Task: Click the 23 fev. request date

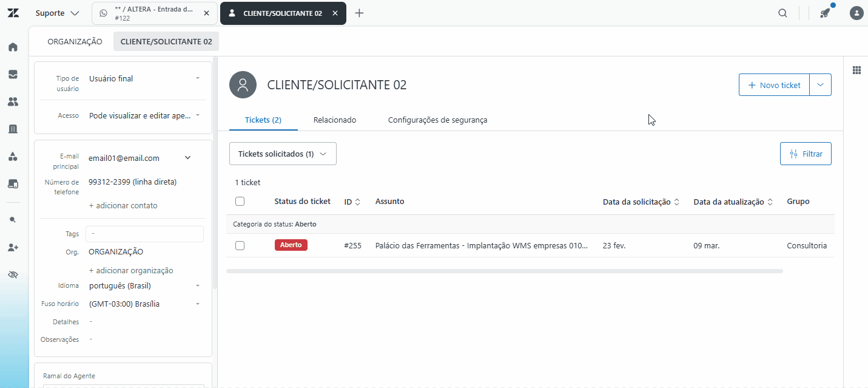Action: click(x=614, y=245)
